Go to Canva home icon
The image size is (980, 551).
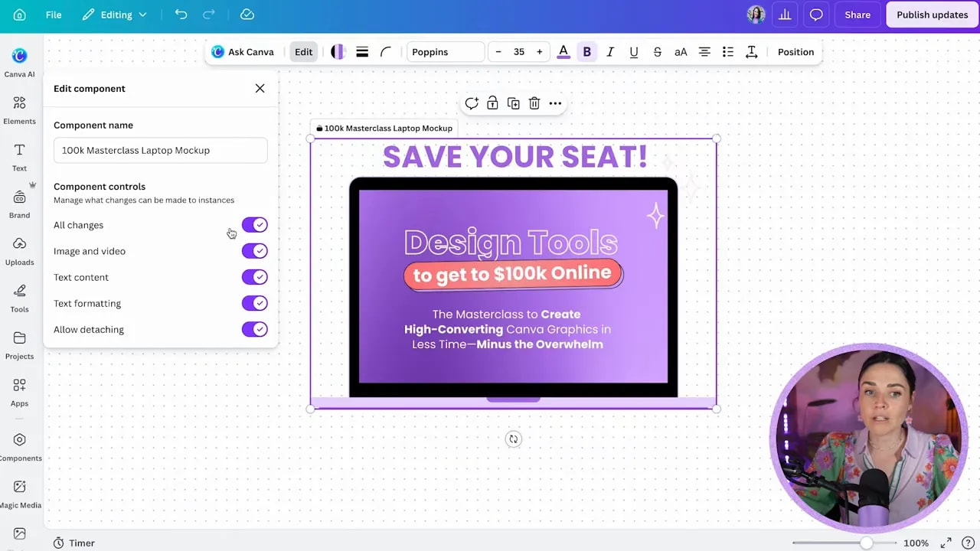tap(20, 15)
